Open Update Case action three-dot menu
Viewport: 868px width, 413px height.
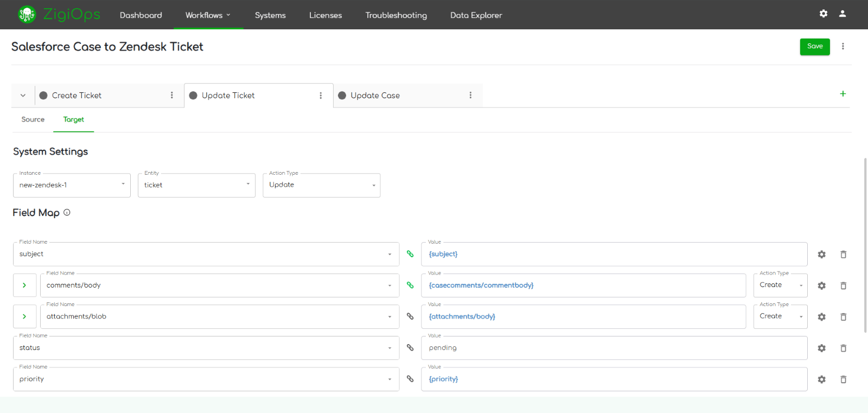point(470,95)
